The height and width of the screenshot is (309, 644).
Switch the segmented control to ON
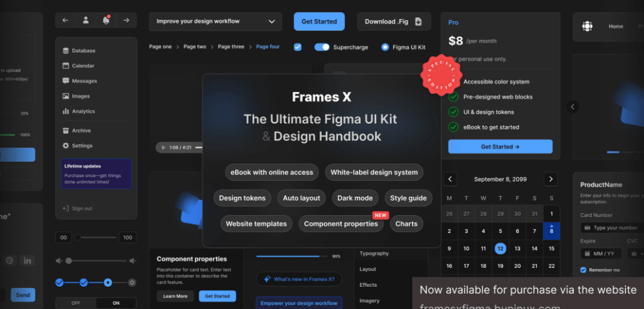116,303
